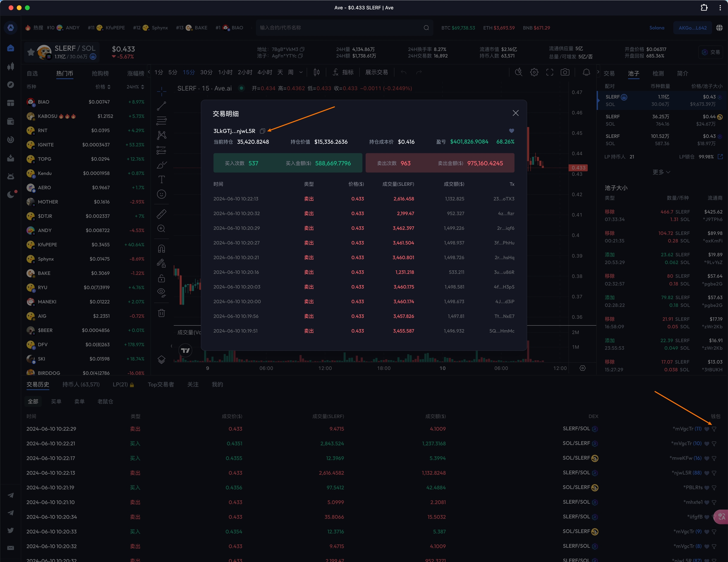Select the text tool in the chart toolbar
This screenshot has height=562, width=728.
[161, 180]
